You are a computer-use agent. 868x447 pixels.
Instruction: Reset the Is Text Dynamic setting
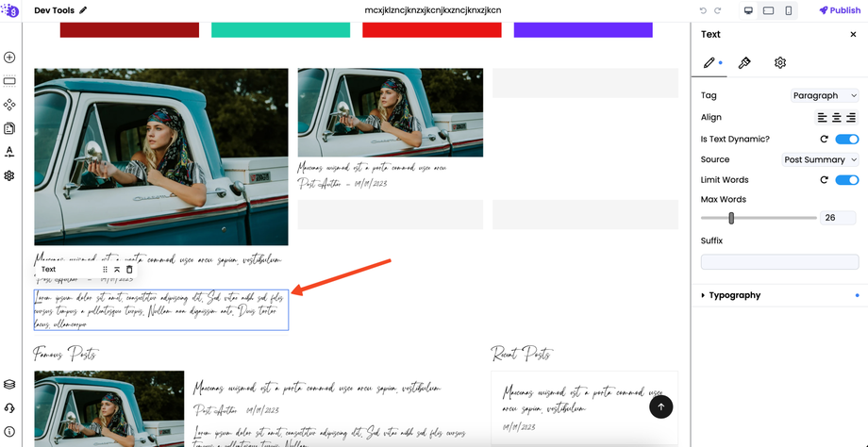(x=824, y=140)
